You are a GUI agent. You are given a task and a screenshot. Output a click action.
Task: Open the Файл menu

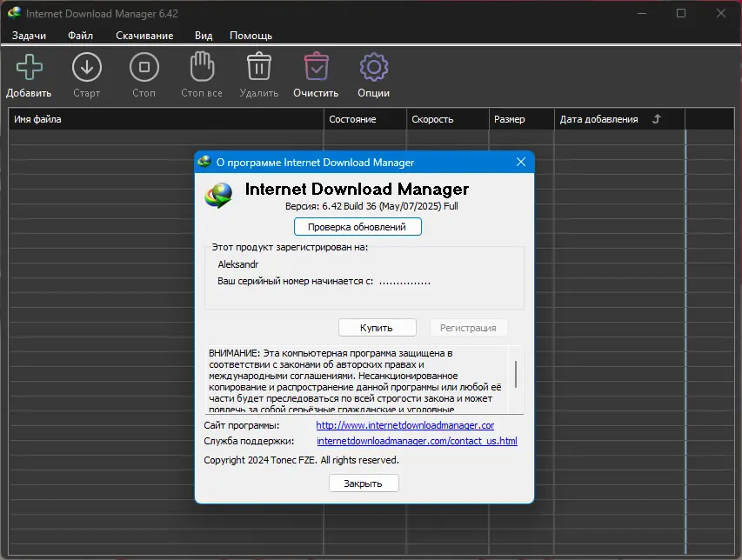tap(80, 36)
